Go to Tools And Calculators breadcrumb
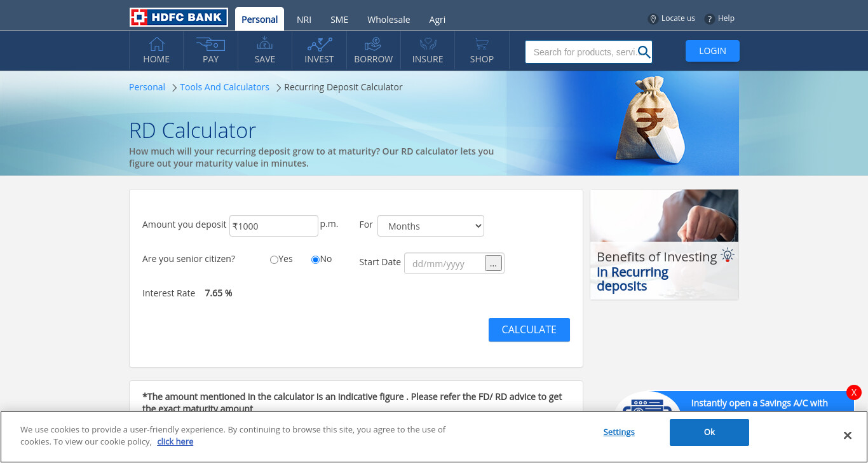The width and height of the screenshot is (868, 463). 224,87
